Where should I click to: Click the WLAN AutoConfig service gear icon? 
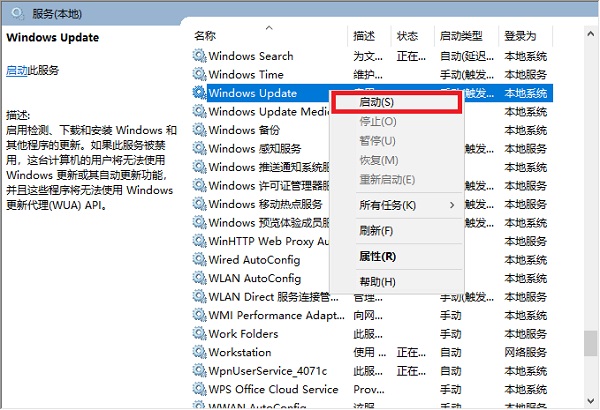pos(199,278)
